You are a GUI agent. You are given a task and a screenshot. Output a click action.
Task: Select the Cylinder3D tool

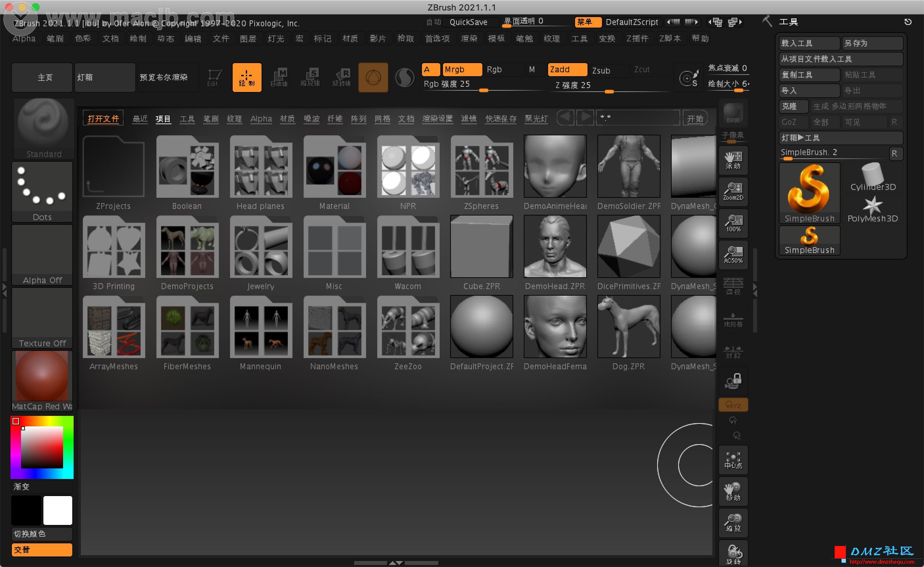873,178
